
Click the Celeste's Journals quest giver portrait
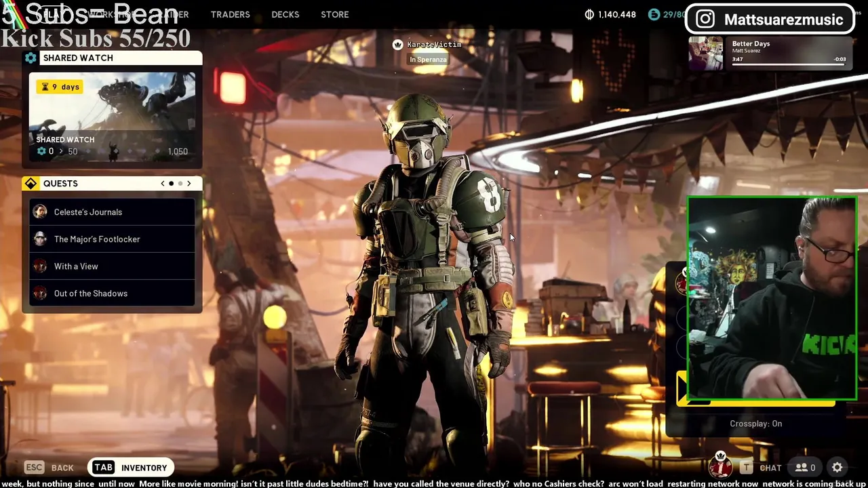[x=40, y=212]
